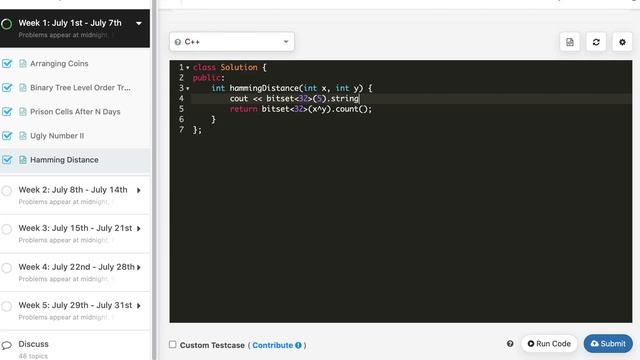Viewport: 640px width, 360px height.
Task: Open the C++ language dropdown
Action: (232, 42)
